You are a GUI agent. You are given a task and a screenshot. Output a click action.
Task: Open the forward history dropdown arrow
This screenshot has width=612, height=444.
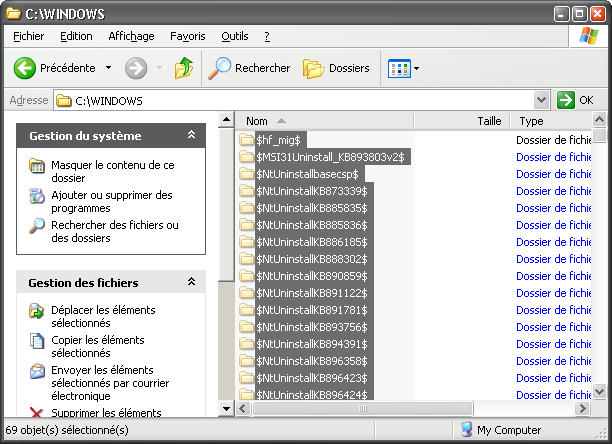coord(159,68)
